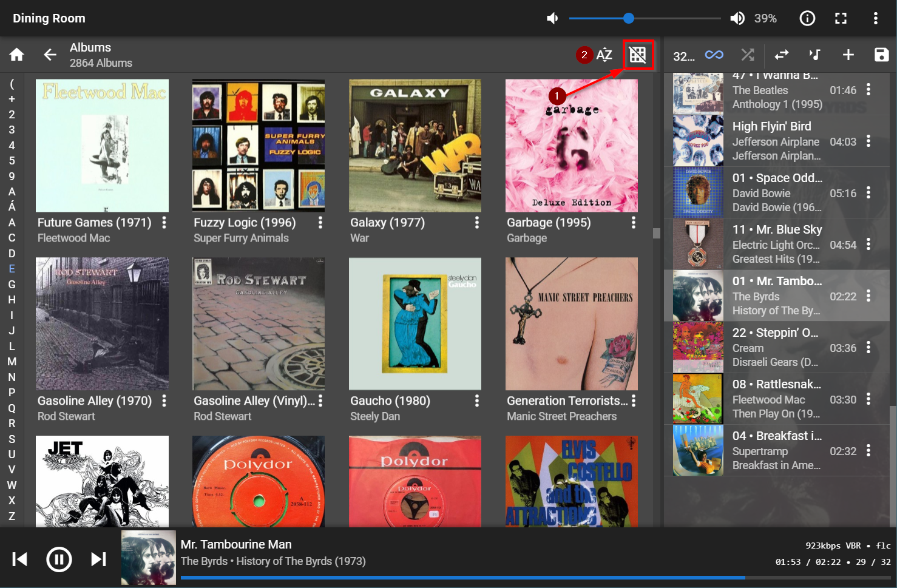Toggle shuffle mode in the queue
The image size is (897, 588).
(748, 55)
